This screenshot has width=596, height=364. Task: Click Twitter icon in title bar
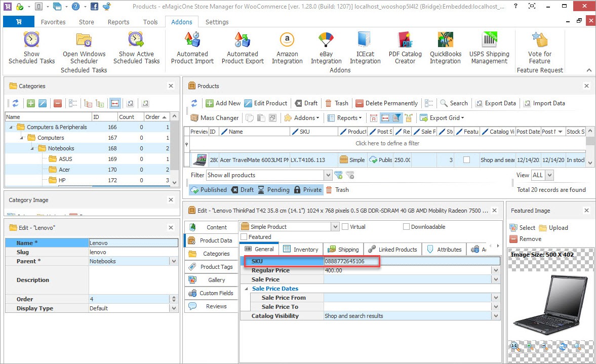coord(107,7)
